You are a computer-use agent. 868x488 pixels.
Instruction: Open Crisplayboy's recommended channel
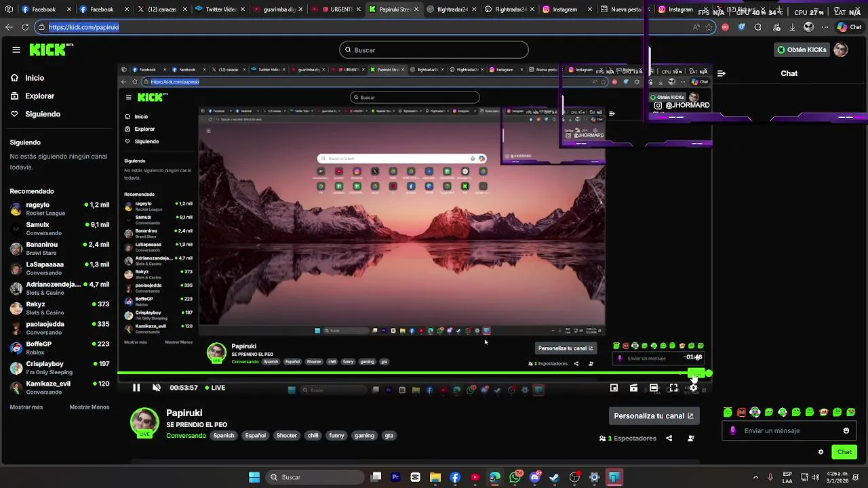coord(60,368)
